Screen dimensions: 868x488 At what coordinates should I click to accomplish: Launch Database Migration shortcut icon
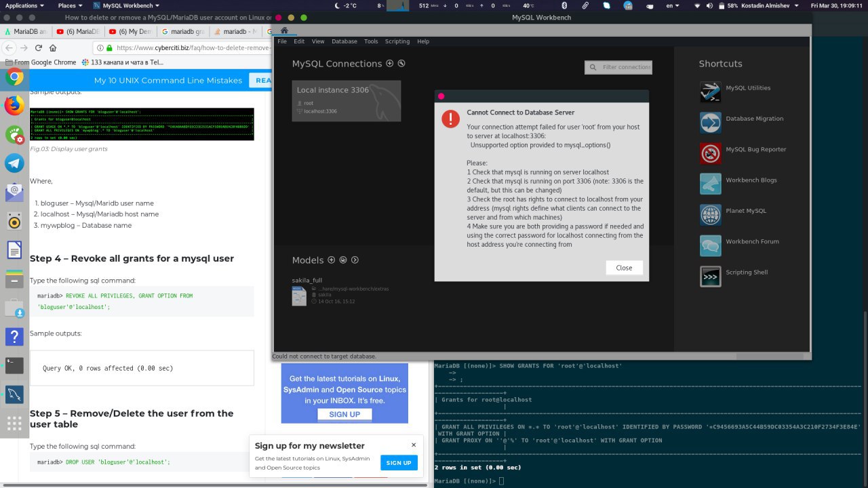[x=710, y=123]
